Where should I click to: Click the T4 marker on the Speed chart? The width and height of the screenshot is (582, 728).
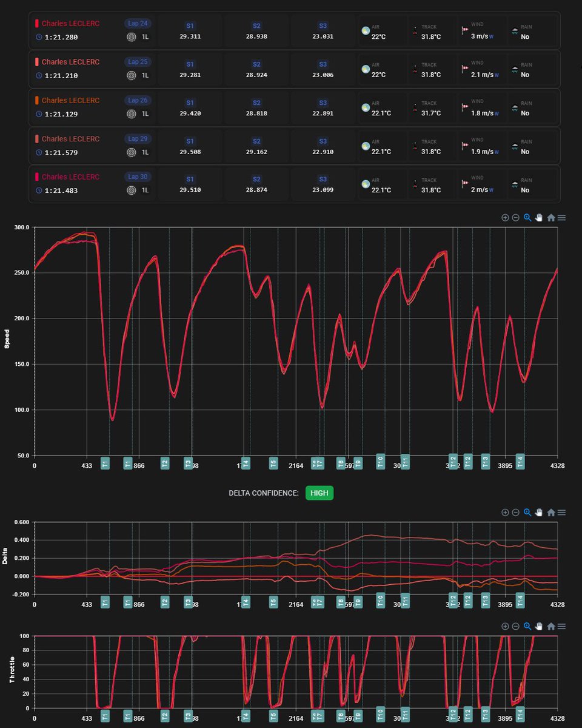[246, 463]
